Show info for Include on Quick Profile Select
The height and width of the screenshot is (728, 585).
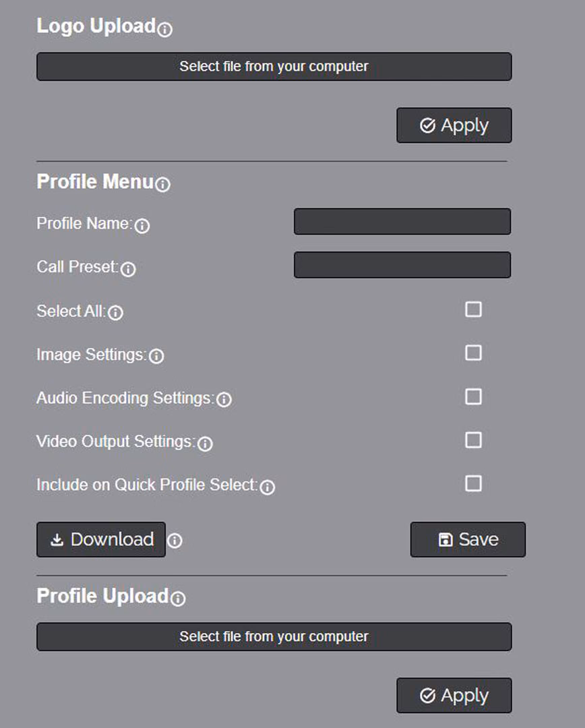(x=267, y=487)
